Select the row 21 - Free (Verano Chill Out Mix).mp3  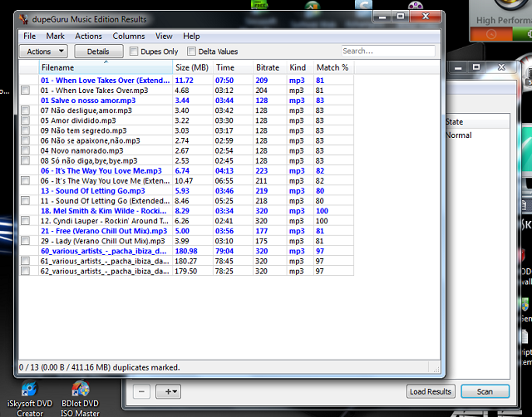(186, 231)
